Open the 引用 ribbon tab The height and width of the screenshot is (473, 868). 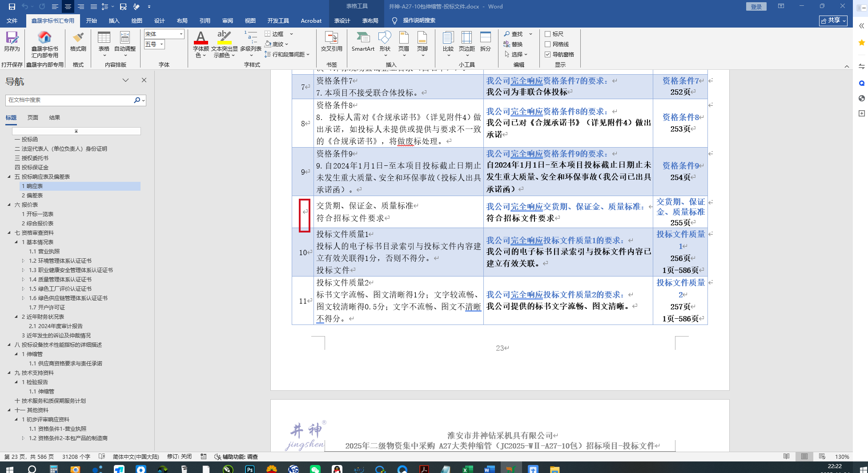coord(205,21)
